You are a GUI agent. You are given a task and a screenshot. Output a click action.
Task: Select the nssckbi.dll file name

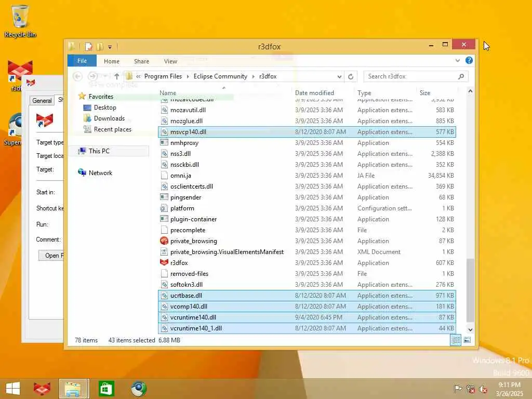[184, 165]
